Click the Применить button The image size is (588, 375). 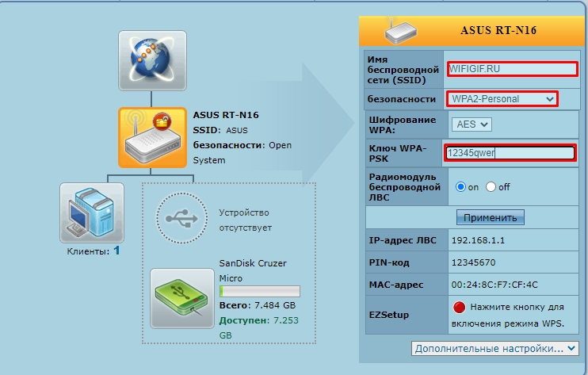point(490,217)
